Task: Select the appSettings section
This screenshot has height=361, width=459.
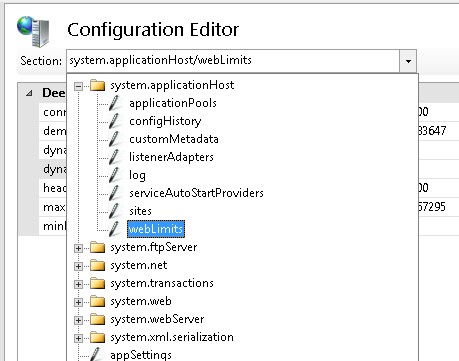Action: (x=141, y=355)
